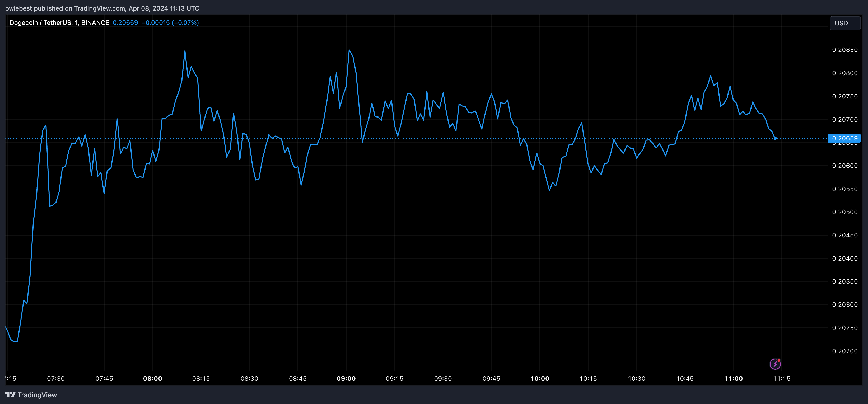Click the 07:30 time axis label
The height and width of the screenshot is (404, 868).
(x=56, y=378)
